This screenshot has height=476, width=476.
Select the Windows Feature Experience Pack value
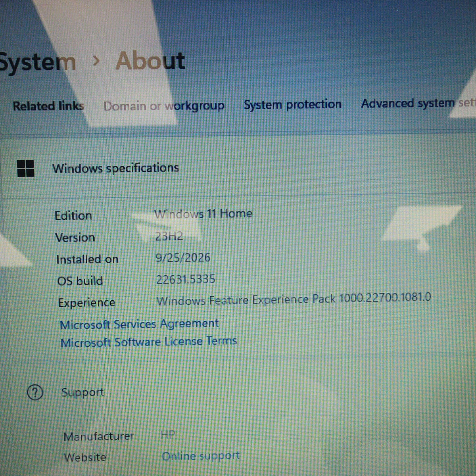tap(294, 299)
